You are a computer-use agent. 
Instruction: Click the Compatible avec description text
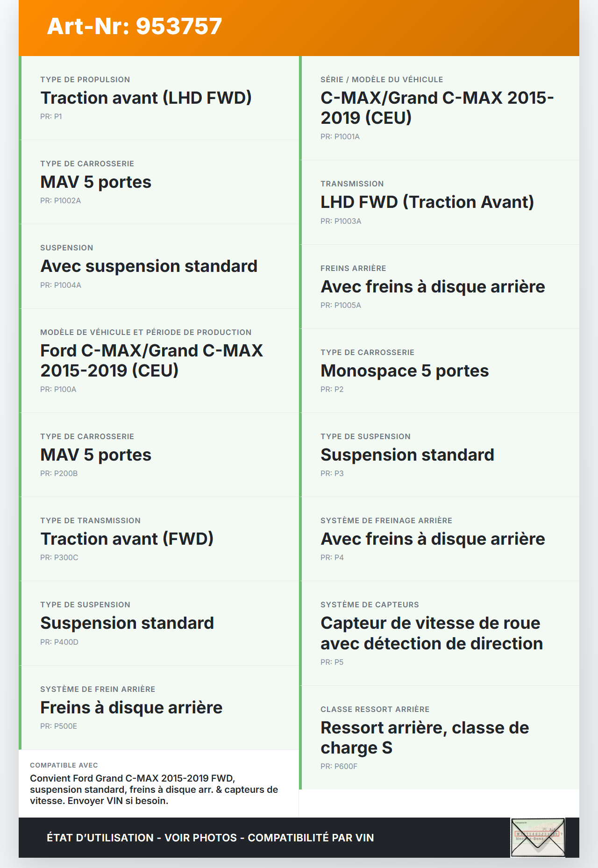point(154,790)
